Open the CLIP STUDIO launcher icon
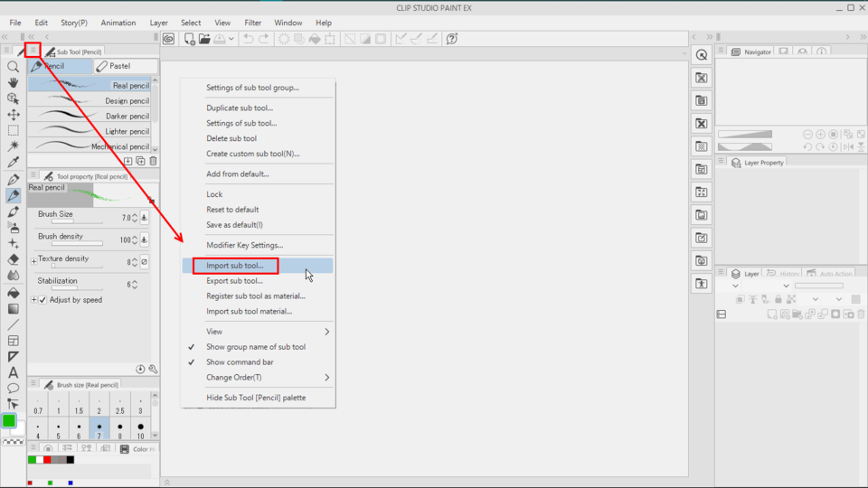 169,39
